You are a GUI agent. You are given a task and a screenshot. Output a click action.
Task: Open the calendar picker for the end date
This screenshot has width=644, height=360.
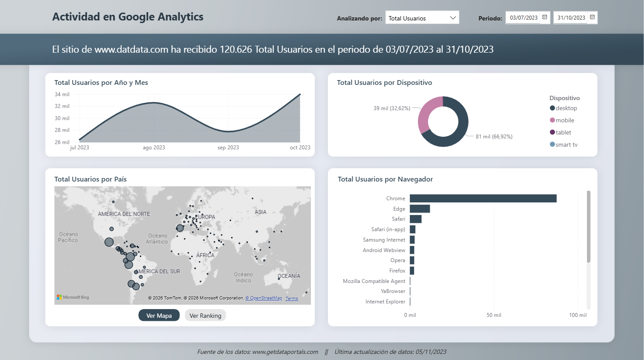click(591, 17)
